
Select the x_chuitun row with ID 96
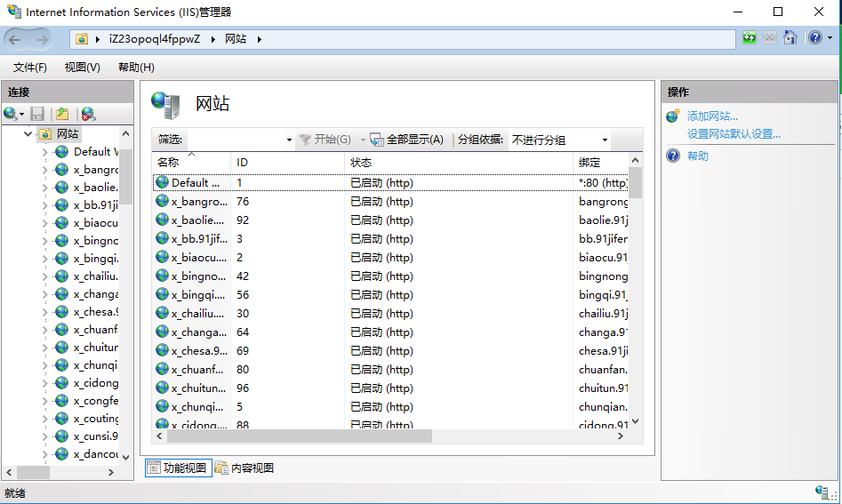[390, 388]
